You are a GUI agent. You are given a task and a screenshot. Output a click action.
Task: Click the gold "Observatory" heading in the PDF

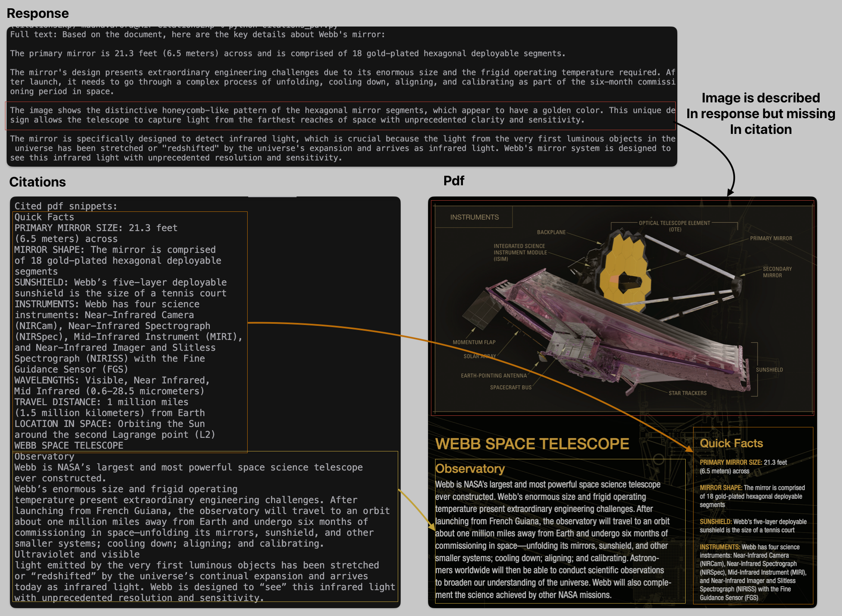[470, 468]
